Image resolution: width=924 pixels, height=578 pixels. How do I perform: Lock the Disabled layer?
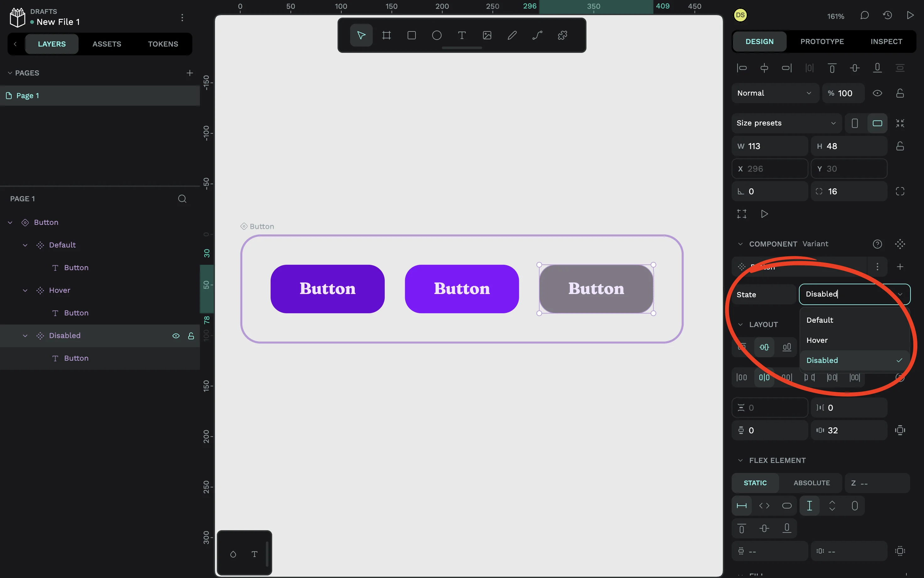pyautogui.click(x=191, y=336)
